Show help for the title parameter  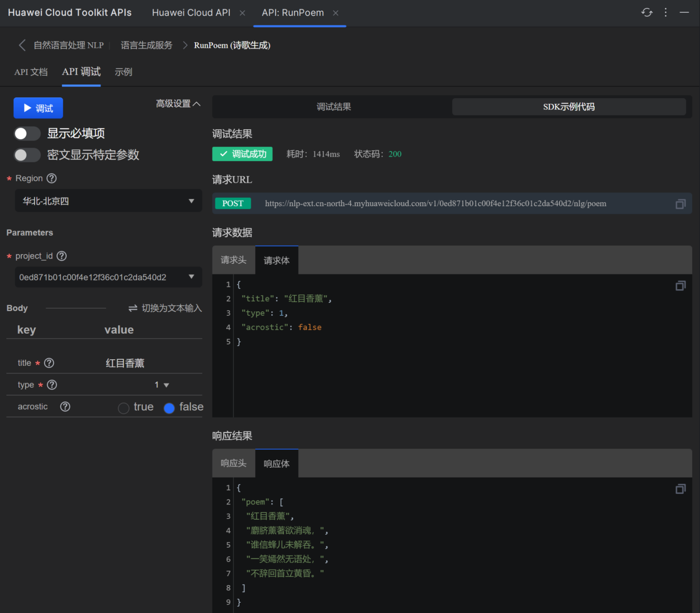click(49, 363)
